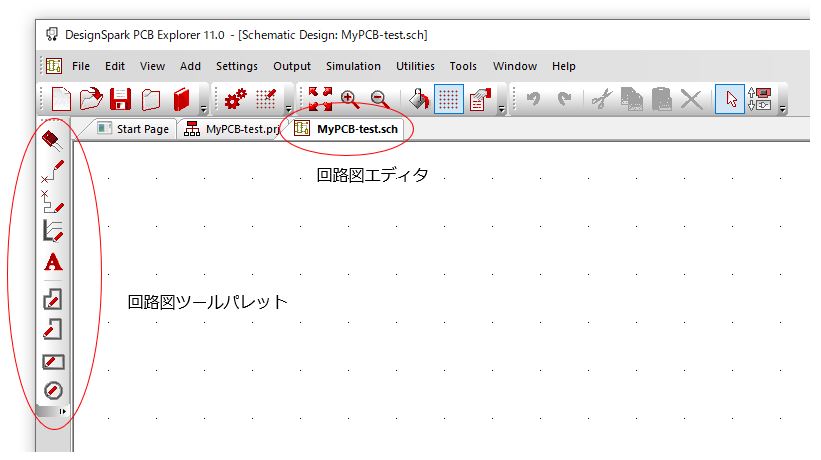Click the Save file icon
This screenshot has height=460, width=821.
[x=121, y=99]
